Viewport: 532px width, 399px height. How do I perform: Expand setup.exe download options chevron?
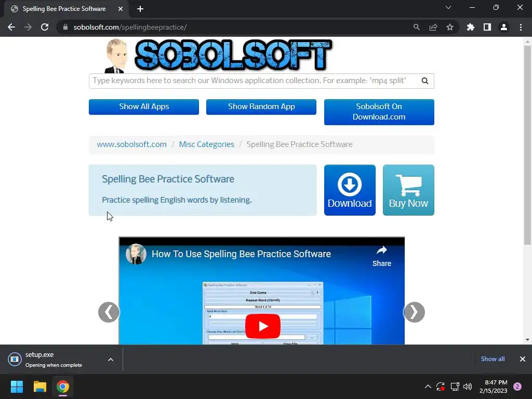click(111, 360)
